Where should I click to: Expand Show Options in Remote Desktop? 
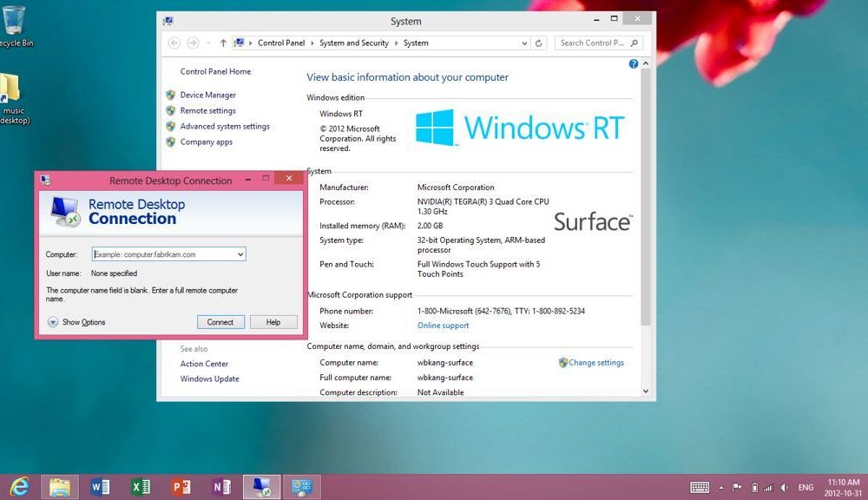pyautogui.click(x=76, y=322)
